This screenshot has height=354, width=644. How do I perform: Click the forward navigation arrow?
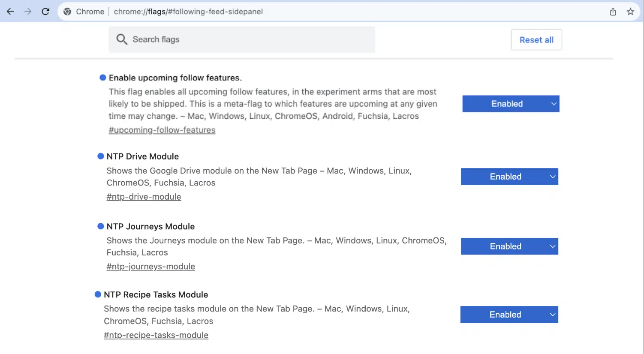pos(28,12)
